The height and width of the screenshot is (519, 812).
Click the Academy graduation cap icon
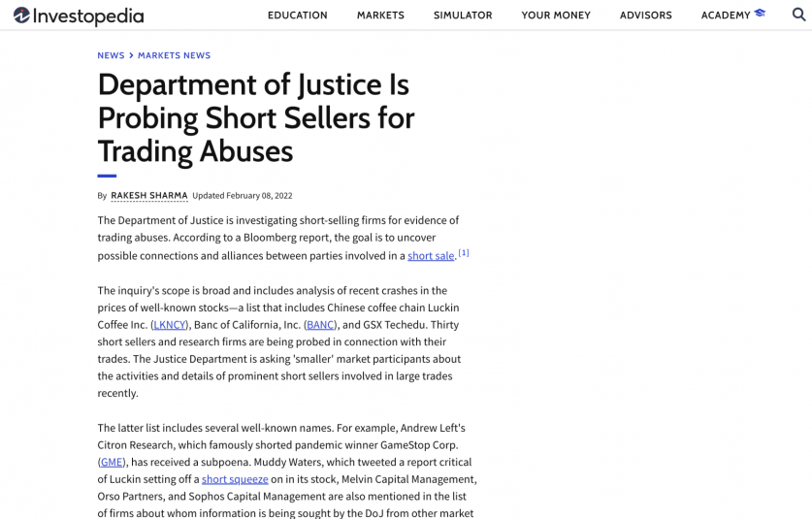pyautogui.click(x=760, y=15)
